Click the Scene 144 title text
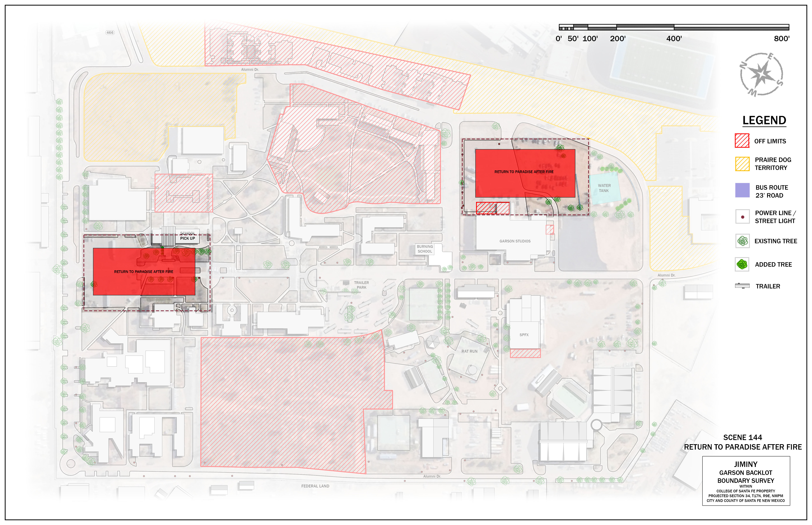The height and width of the screenshot is (525, 812). tap(742, 437)
